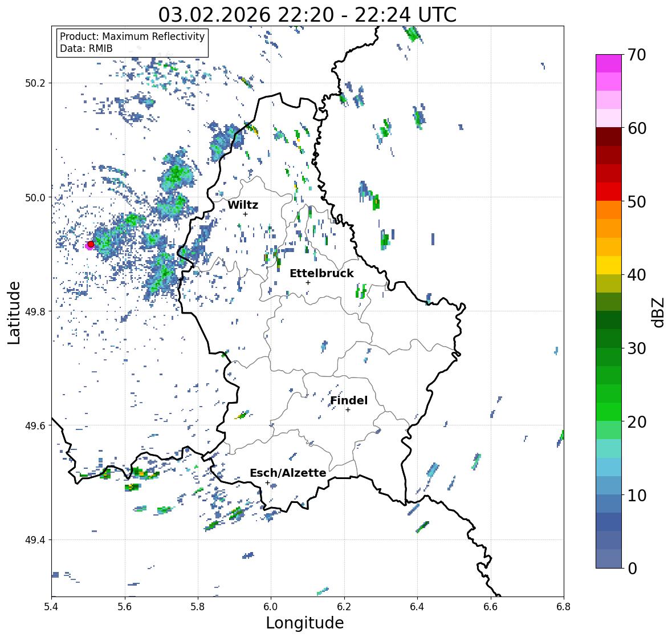This screenshot has width=672, height=637.
Task: Click latitude tick label 49.4
Action: point(35,539)
